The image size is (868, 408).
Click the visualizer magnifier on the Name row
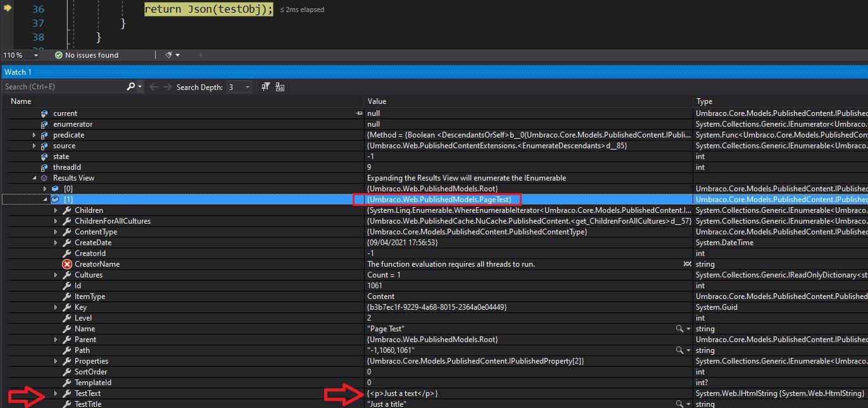679,329
